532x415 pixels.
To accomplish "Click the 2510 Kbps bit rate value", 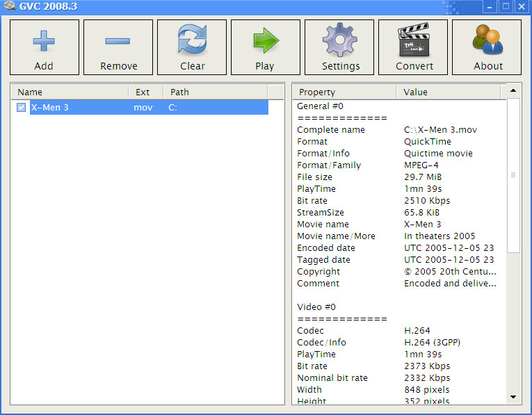I will pyautogui.click(x=427, y=201).
